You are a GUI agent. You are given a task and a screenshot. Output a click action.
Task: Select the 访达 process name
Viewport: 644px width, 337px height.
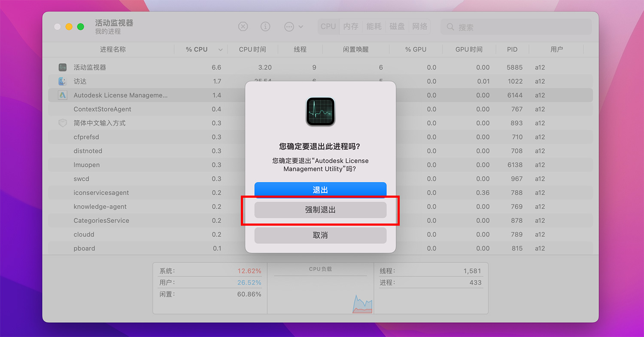(80, 81)
